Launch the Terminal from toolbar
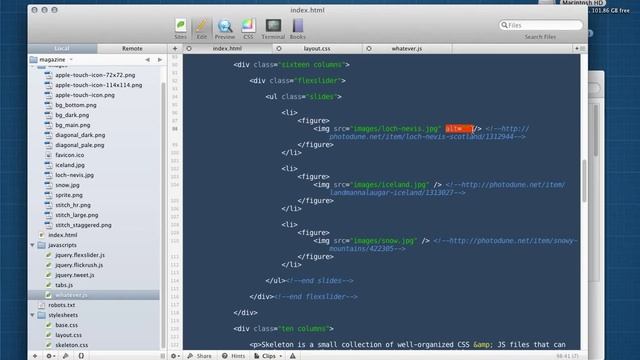 point(273,29)
